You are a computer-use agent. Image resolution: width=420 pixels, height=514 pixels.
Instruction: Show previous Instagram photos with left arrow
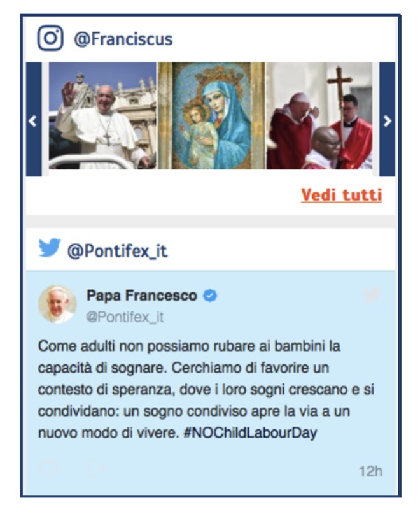coord(34,119)
